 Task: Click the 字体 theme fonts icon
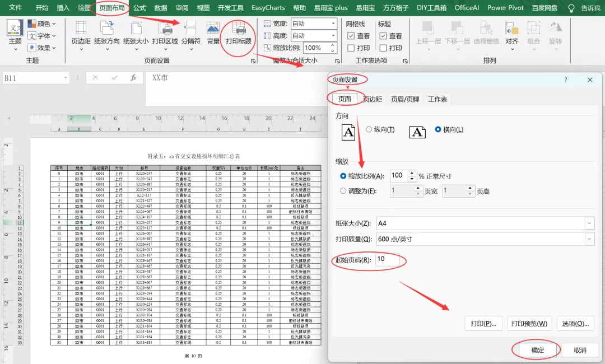[x=31, y=36]
